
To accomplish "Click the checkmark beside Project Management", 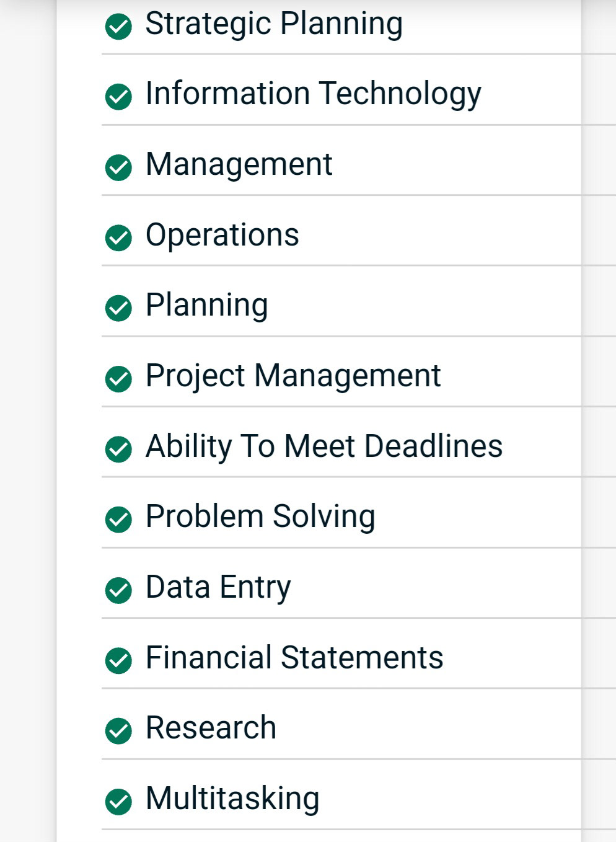I will click(x=118, y=379).
